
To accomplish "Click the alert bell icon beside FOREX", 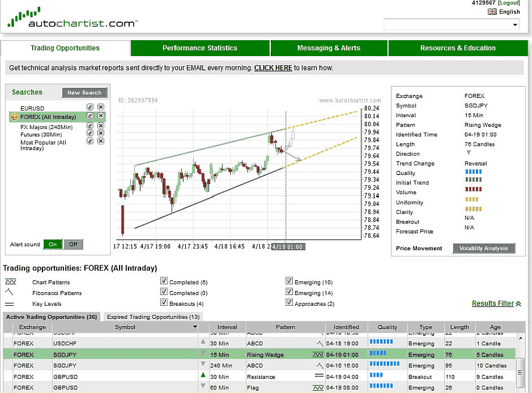I will pos(14,116).
